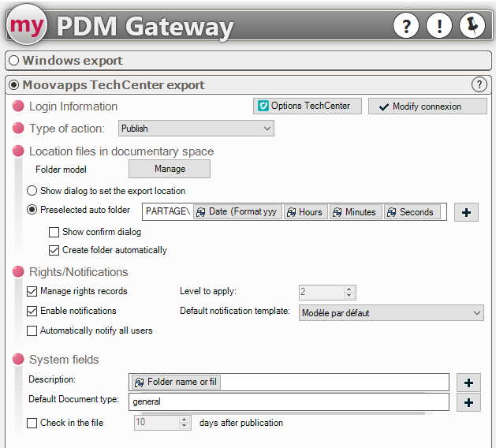Click the Options TechCenter button
The height and width of the screenshot is (448, 496).
click(307, 106)
